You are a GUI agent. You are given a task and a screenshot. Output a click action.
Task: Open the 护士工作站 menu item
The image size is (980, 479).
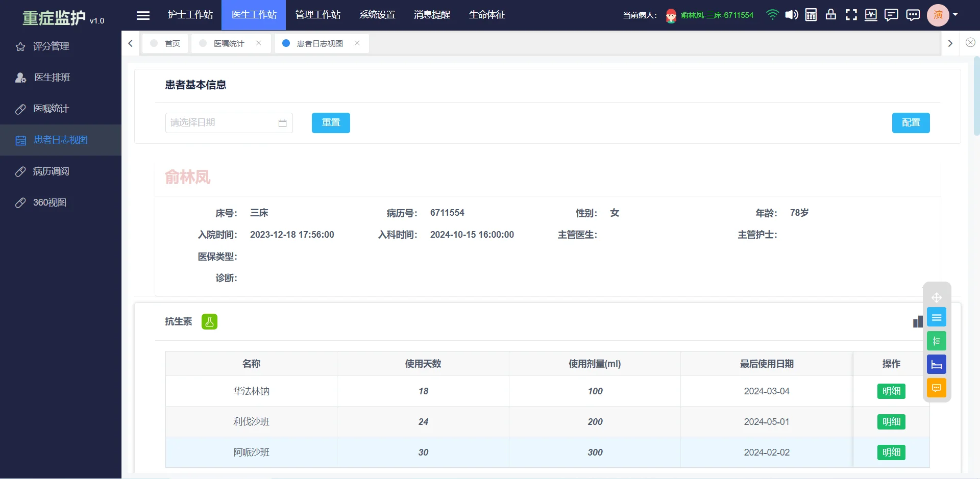coord(190,15)
